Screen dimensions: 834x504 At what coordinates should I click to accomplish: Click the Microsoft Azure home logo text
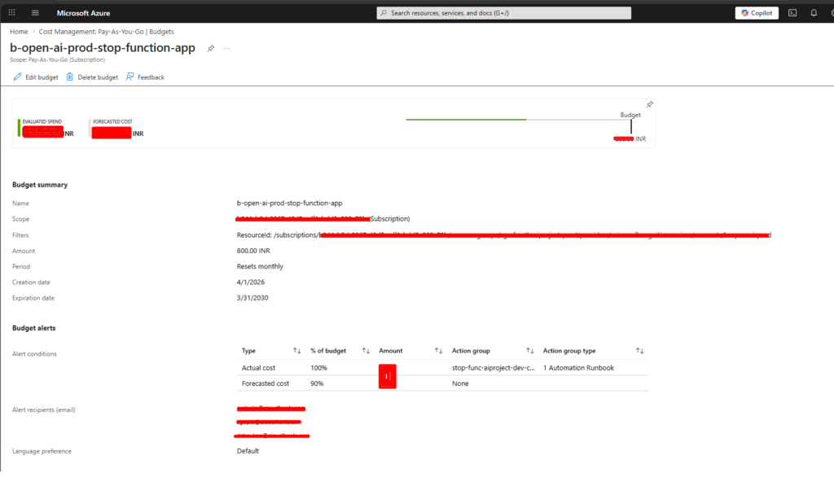84,13
